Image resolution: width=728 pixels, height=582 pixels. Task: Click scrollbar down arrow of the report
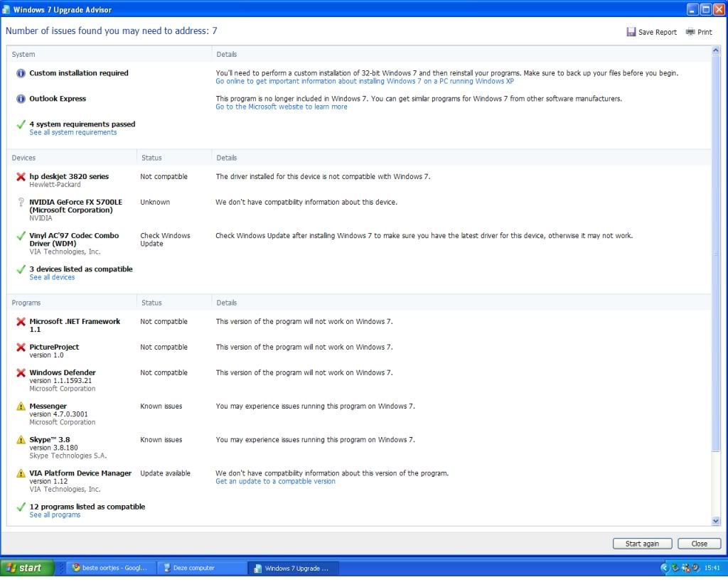(x=715, y=521)
